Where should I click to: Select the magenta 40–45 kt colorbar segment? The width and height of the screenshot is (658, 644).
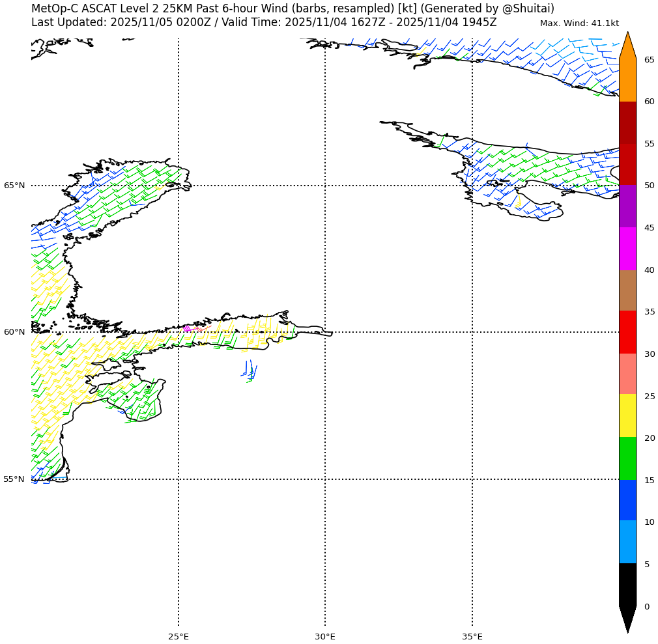(x=627, y=249)
